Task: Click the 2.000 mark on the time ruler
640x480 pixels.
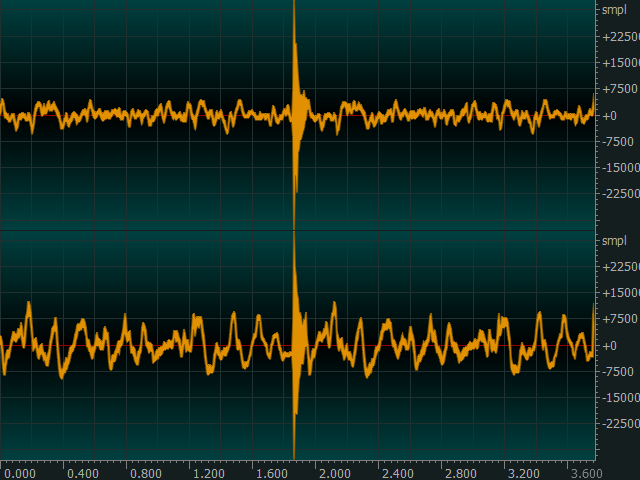Action: 334,472
